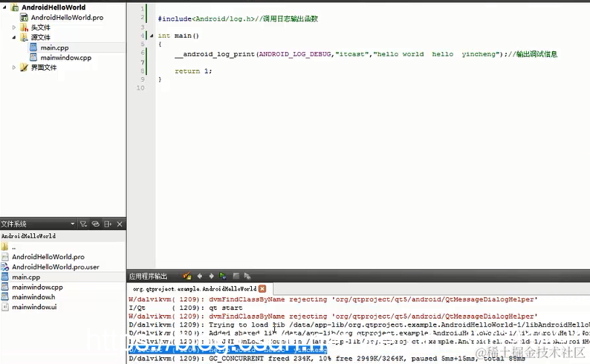Viewport: 590px width, 364px height.
Task: Click the highlighted blue log line in output
Action: (227, 350)
